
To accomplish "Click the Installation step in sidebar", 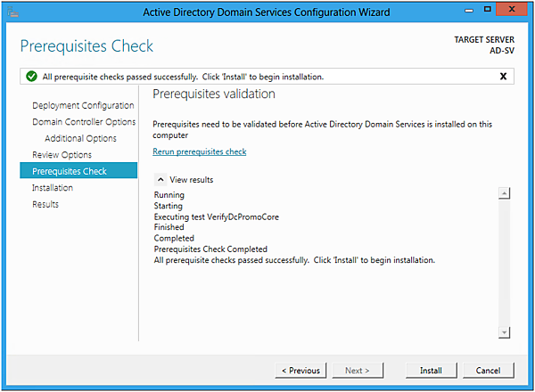I will (x=53, y=188).
